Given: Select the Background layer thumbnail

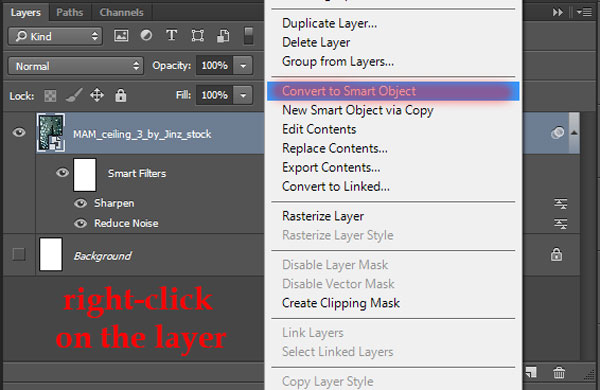Looking at the screenshot, I should (51, 255).
